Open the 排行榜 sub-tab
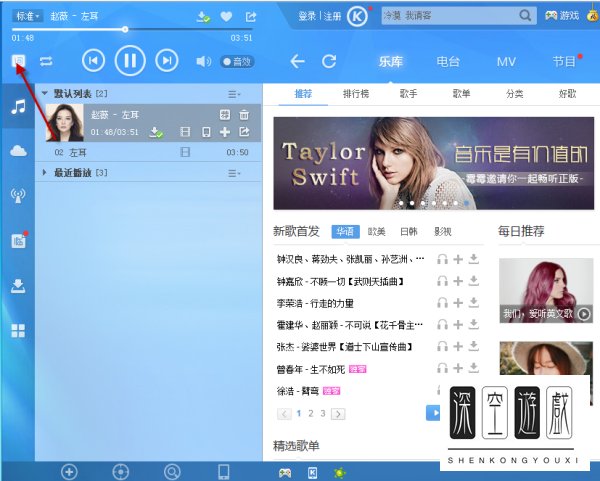 (358, 94)
